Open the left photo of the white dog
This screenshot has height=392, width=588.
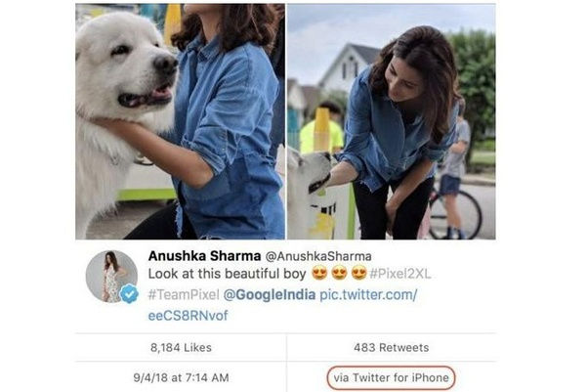pos(180,121)
